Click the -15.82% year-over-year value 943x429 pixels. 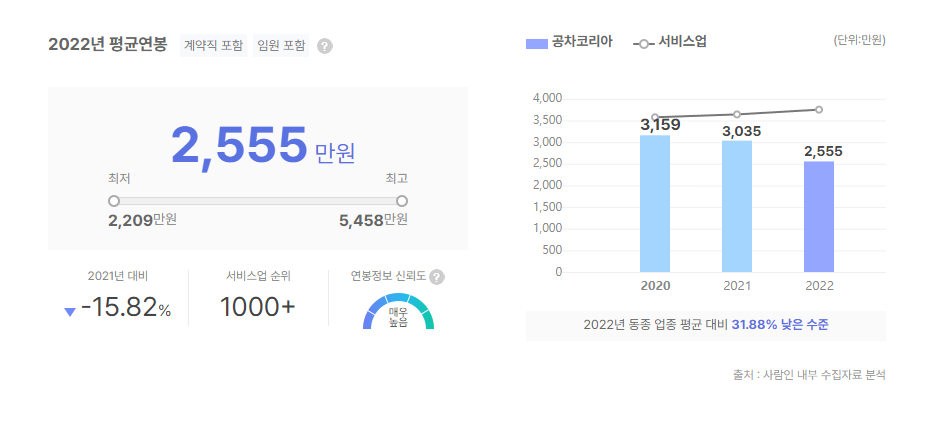126,308
